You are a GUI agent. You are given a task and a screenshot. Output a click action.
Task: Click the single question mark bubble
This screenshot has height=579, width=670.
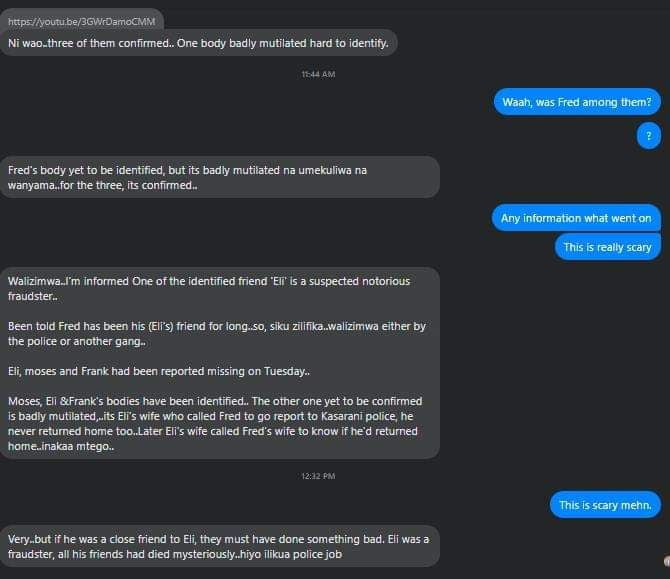click(648, 136)
